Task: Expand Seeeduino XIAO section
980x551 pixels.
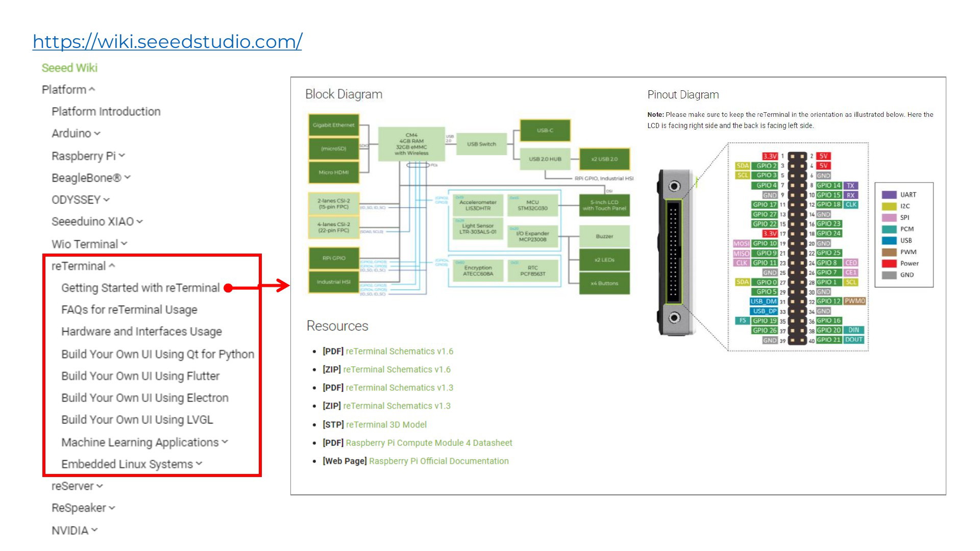Action: click(x=97, y=221)
